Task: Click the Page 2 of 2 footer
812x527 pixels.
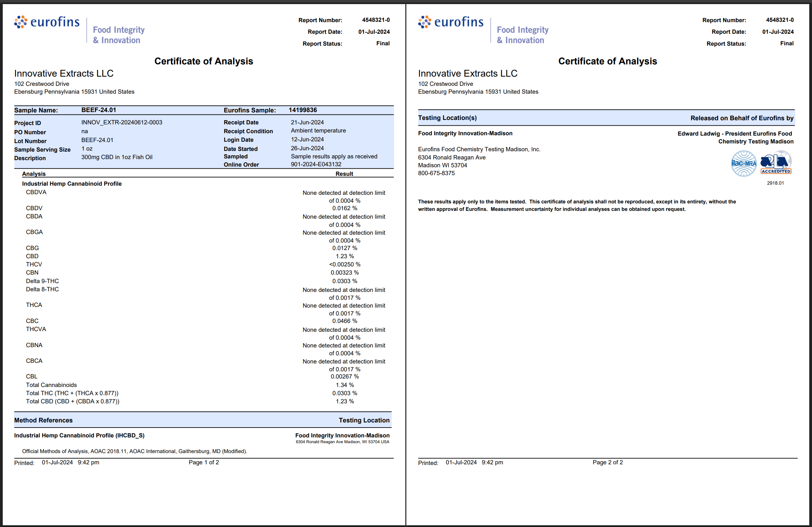Action: click(x=607, y=462)
